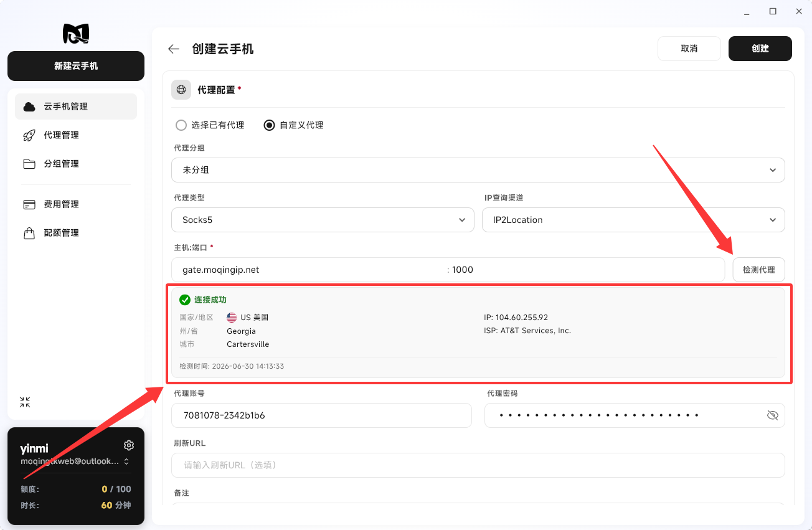Open the IP查询渠道 dropdown showing IP2Location
This screenshot has height=530, width=812.
click(633, 220)
